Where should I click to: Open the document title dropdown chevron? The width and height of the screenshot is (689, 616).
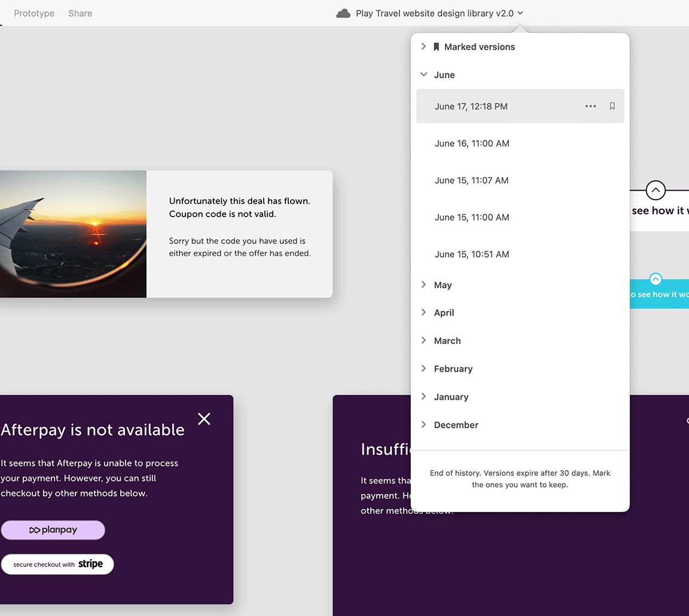click(520, 13)
